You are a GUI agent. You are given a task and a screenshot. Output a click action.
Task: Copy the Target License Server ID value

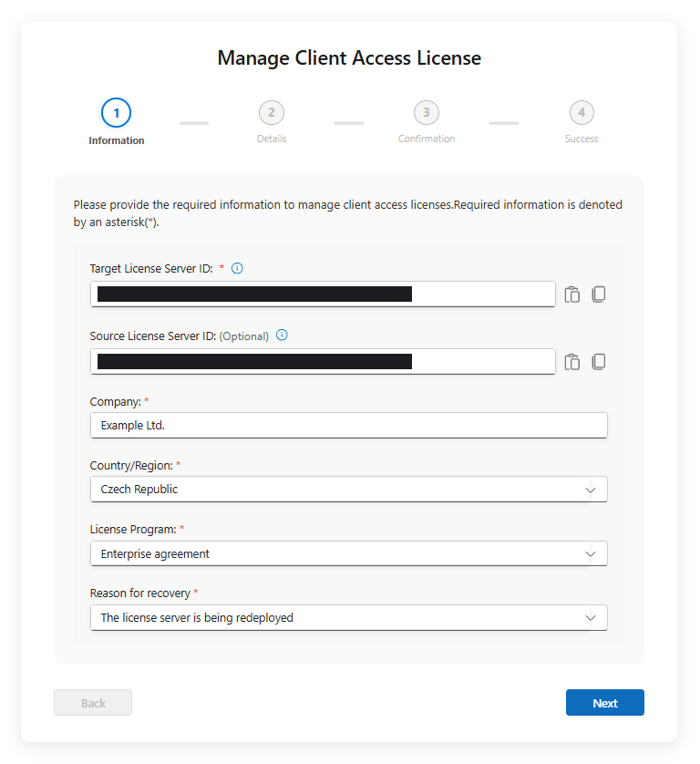(599, 294)
